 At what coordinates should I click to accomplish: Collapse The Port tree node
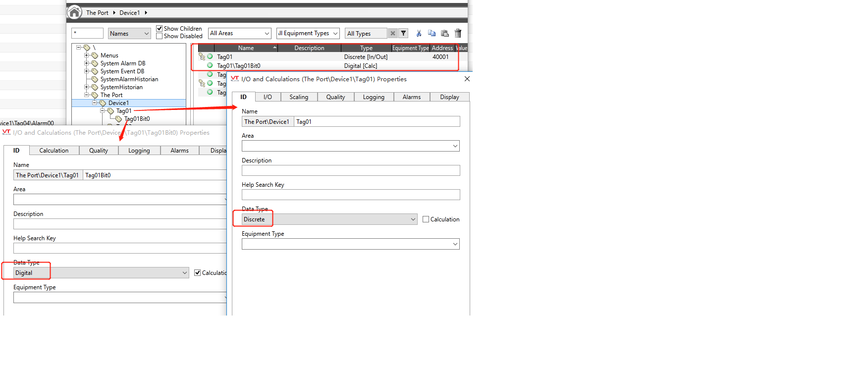click(87, 95)
